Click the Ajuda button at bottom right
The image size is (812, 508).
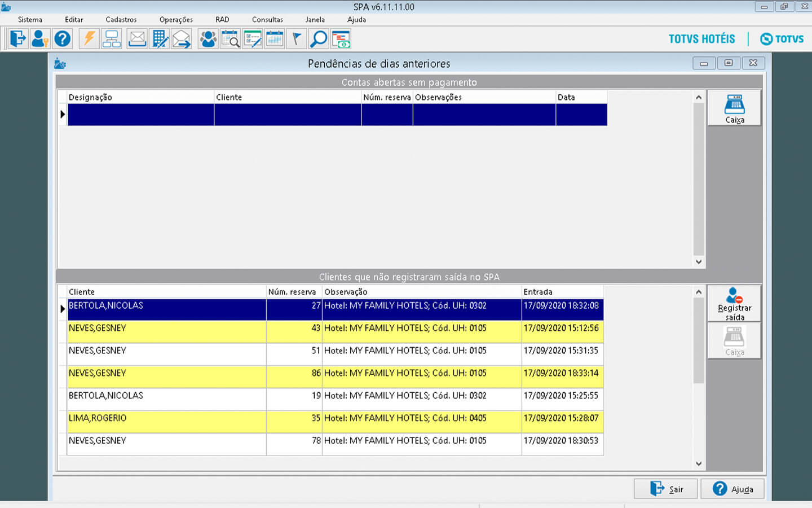coord(732,489)
